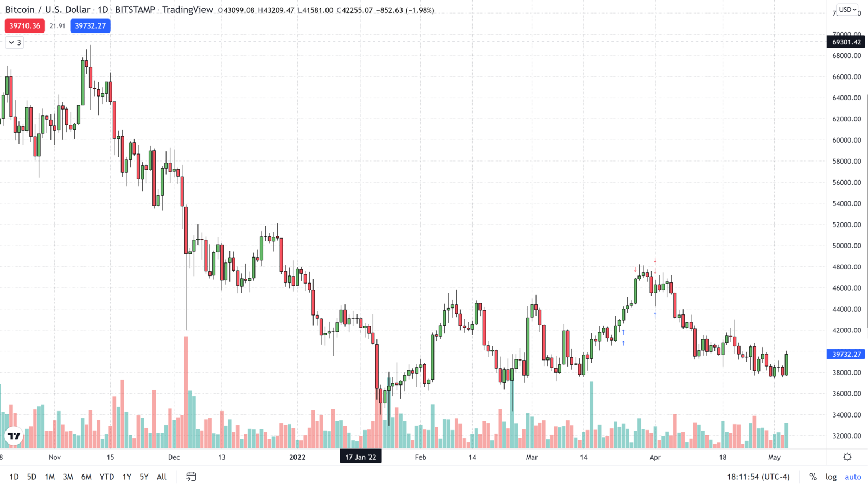Toggle log scale mode

click(x=831, y=477)
